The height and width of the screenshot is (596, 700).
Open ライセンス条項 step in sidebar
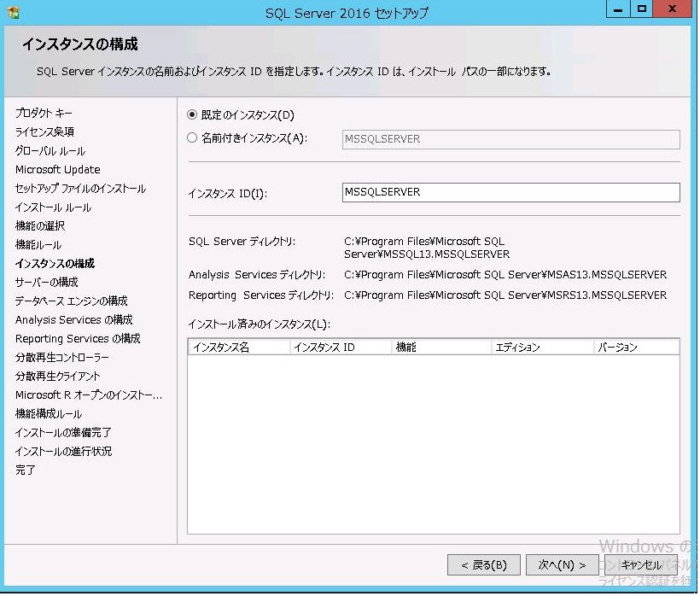[44, 131]
